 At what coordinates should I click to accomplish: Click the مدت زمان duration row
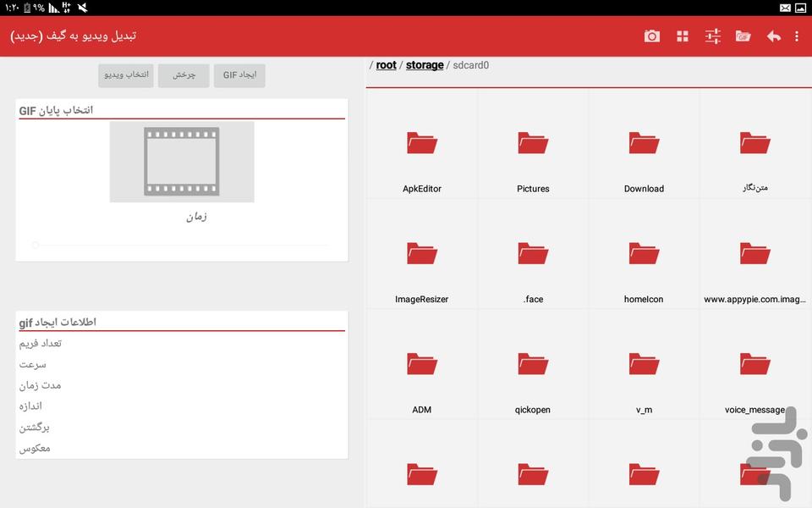point(182,385)
